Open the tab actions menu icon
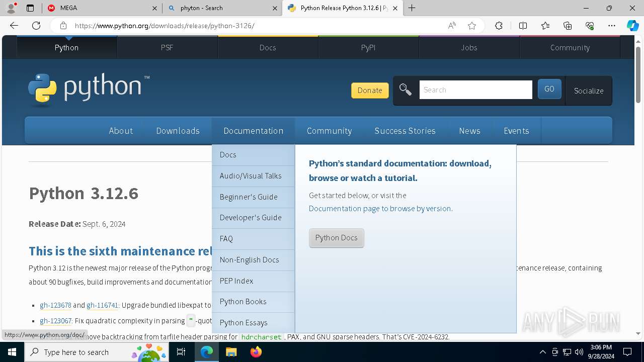644x362 pixels. pos(30,8)
